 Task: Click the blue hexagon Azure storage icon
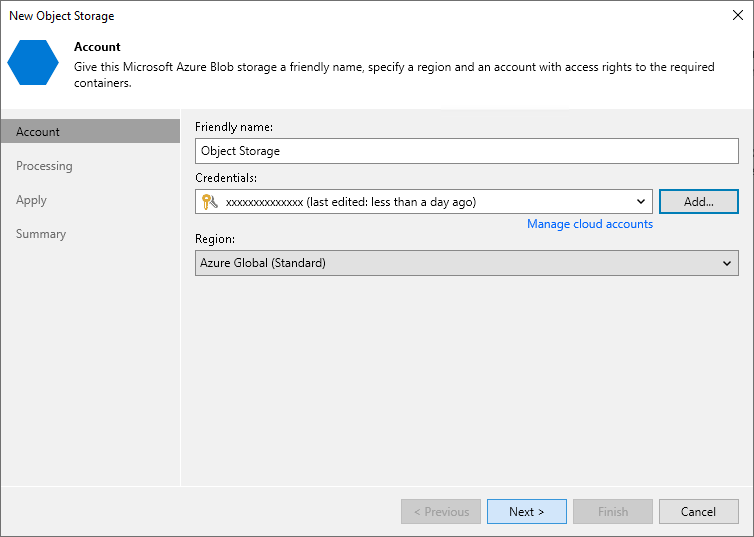click(x=33, y=62)
